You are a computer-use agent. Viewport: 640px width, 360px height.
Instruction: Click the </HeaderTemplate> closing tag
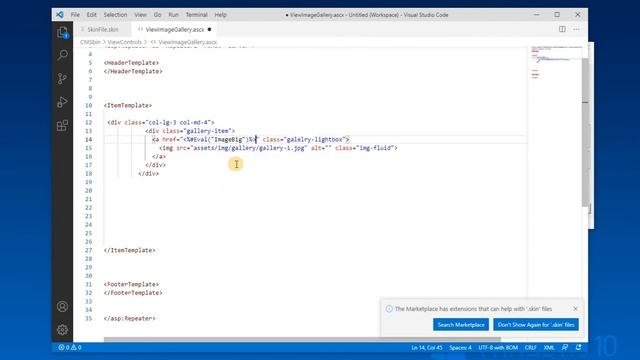click(x=133, y=71)
